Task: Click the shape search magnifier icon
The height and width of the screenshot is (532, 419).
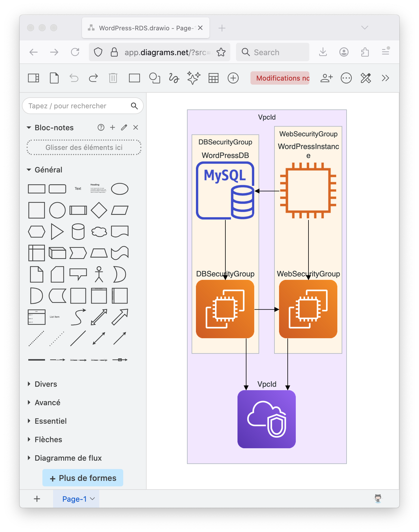Action: (x=134, y=106)
